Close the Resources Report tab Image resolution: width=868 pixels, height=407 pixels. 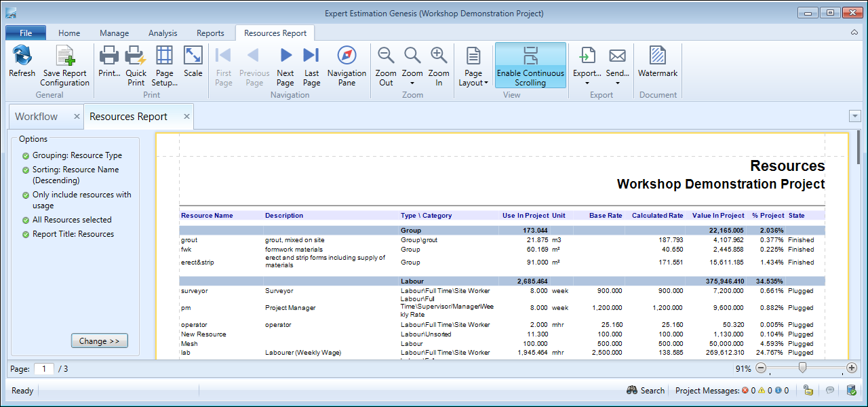click(x=185, y=117)
